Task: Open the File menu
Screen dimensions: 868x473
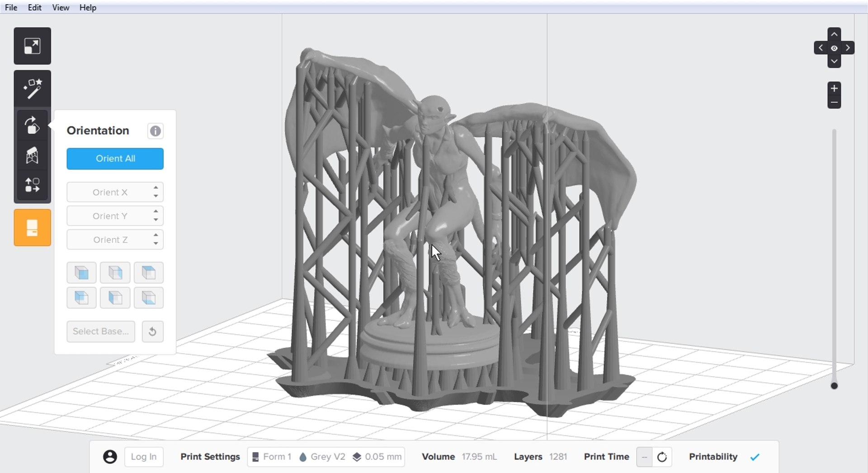Action: tap(11, 8)
